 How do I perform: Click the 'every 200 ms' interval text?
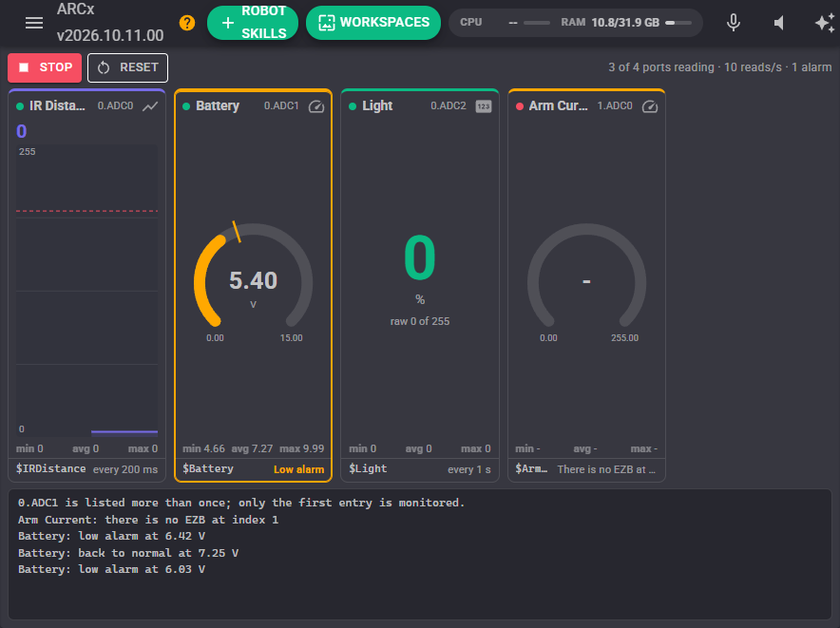125,469
